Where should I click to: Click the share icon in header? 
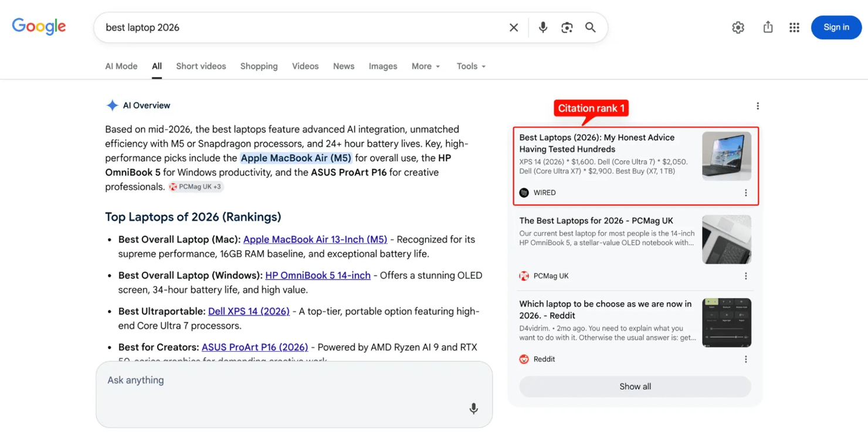point(768,27)
